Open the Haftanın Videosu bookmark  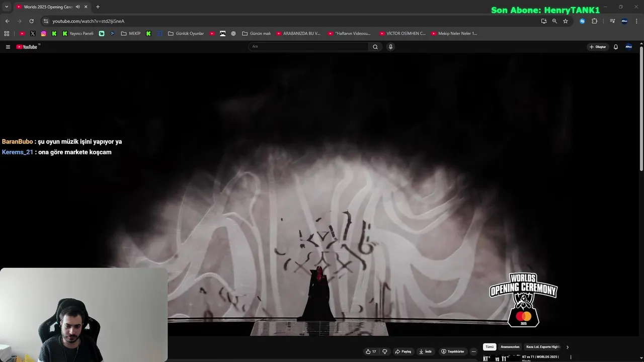pos(349,34)
